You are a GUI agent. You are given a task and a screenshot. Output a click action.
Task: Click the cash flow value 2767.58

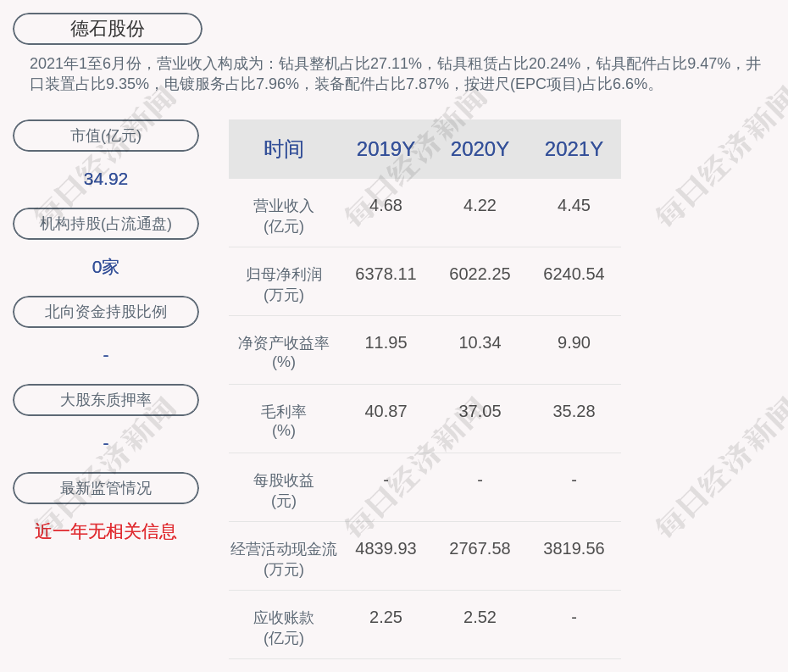(x=480, y=548)
